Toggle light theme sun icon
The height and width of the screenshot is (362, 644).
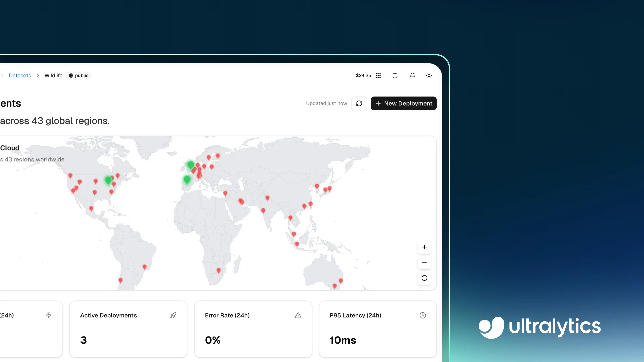429,76
